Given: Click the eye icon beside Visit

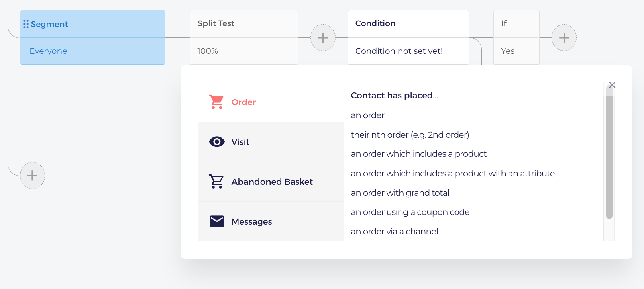Looking at the screenshot, I should pyautogui.click(x=217, y=142).
